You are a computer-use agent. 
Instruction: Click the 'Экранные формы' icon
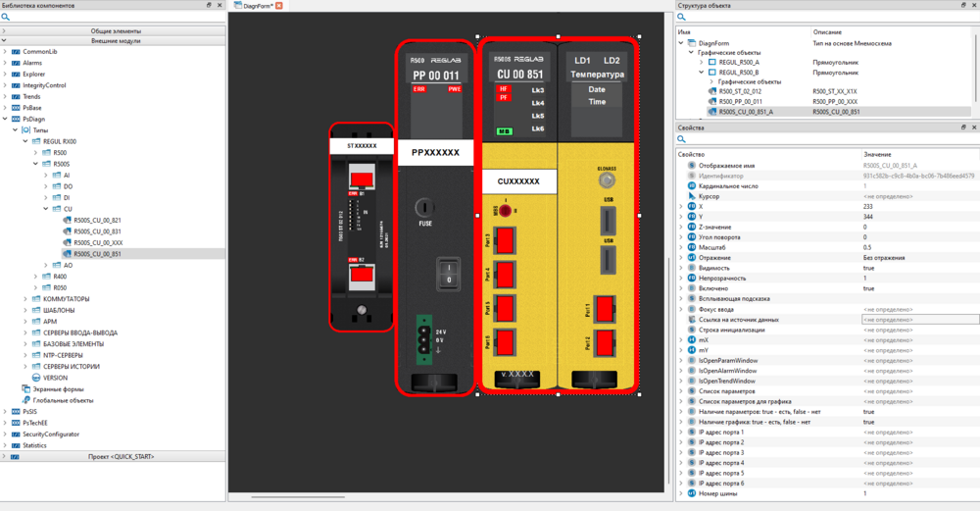pyautogui.click(x=25, y=388)
